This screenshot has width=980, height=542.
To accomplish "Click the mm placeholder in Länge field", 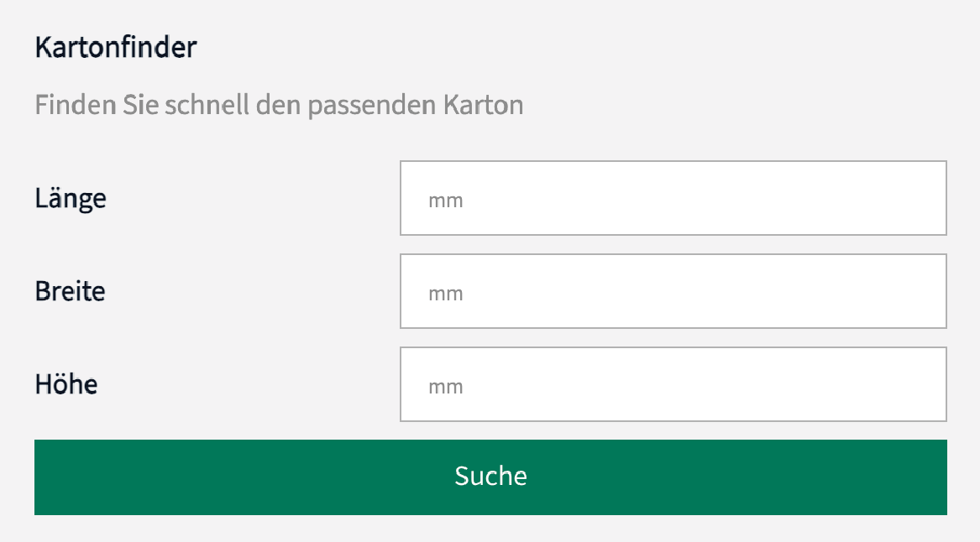I will 446,201.
